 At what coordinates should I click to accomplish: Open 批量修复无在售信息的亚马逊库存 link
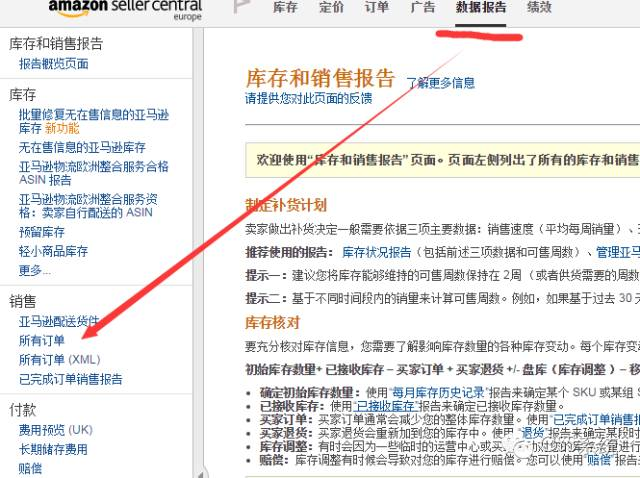(93, 121)
